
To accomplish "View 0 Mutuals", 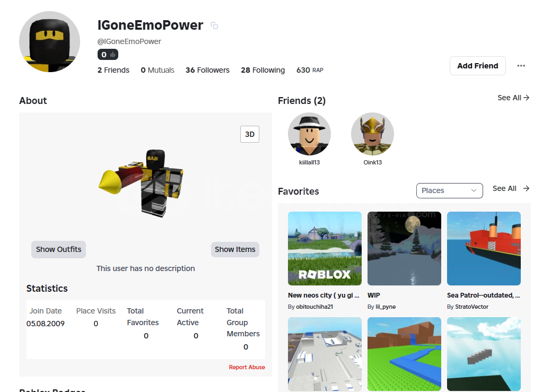I will (158, 70).
